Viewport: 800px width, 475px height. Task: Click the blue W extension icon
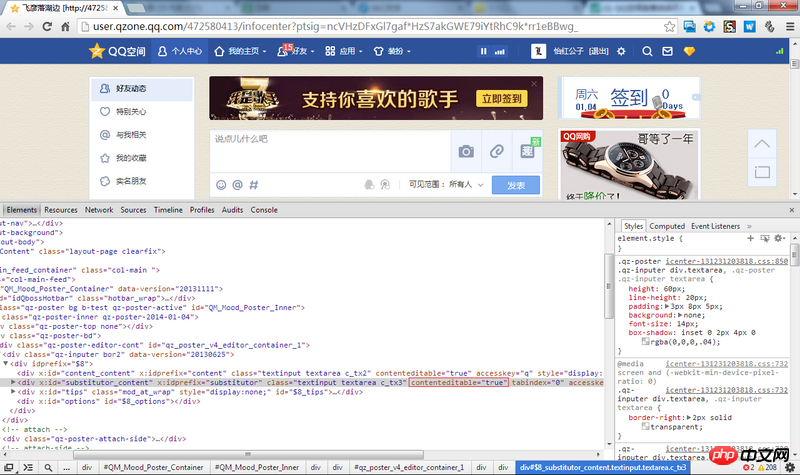point(749,27)
